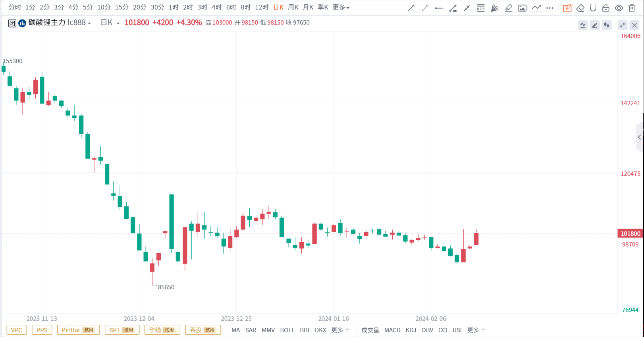This screenshot has height=337, width=644.
Task: Toggle the MMV indicator
Action: tap(268, 330)
